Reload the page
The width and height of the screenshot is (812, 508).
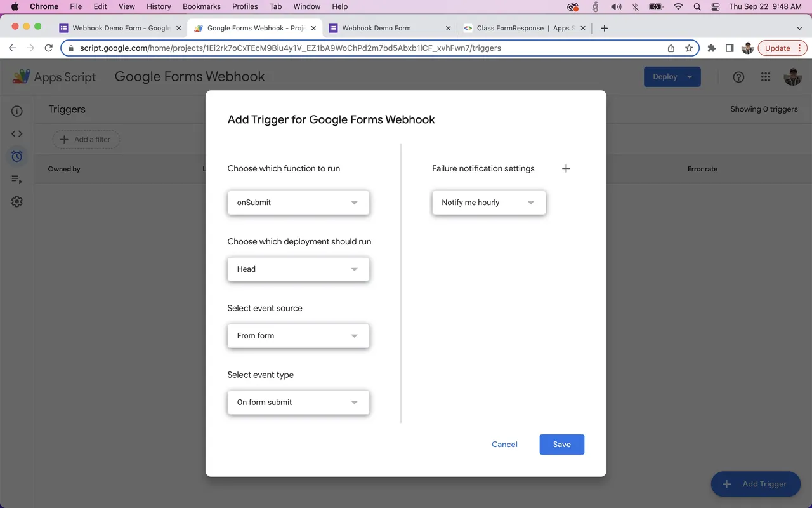tap(48, 48)
